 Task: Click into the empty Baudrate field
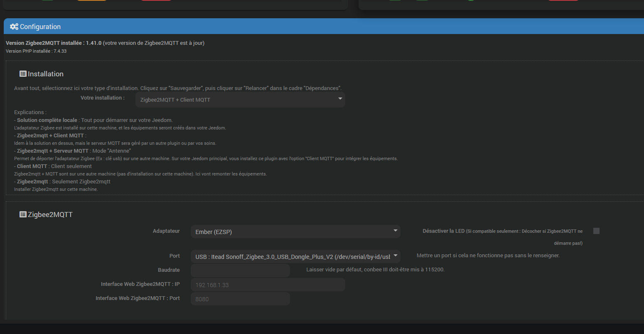240,271
